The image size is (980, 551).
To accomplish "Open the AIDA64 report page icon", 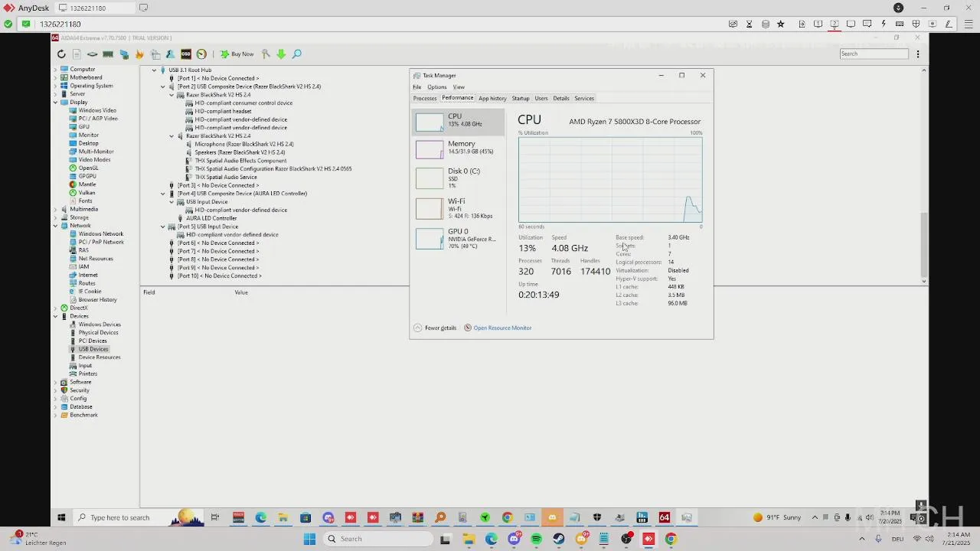I will pyautogui.click(x=77, y=54).
